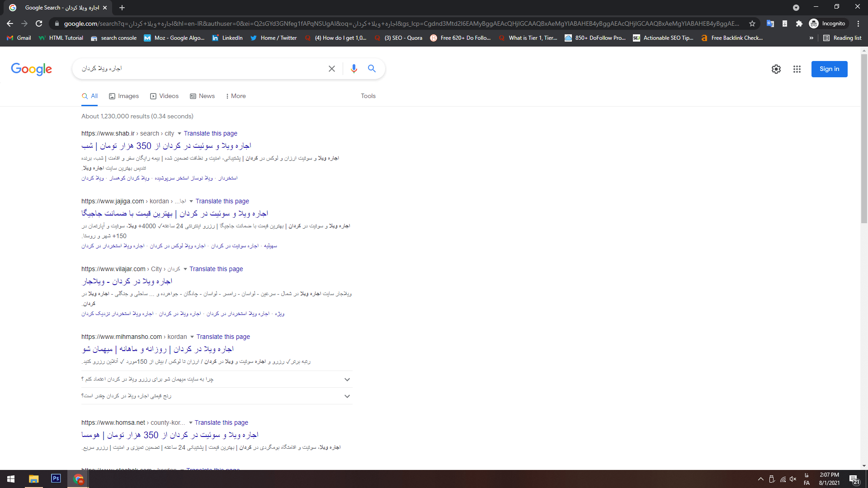Viewport: 868px width, 488px height.
Task: Clear the search box with X
Action: (x=332, y=69)
